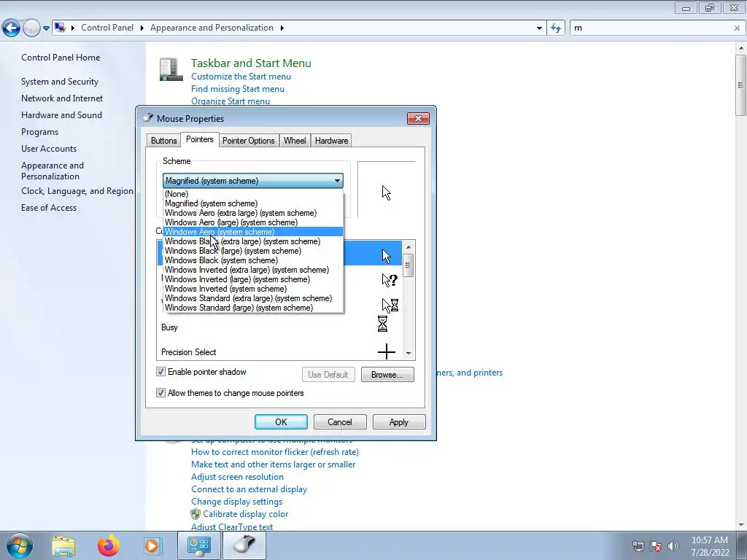747x560 pixels.
Task: Click the Forward navigation arrow
Action: [x=31, y=28]
